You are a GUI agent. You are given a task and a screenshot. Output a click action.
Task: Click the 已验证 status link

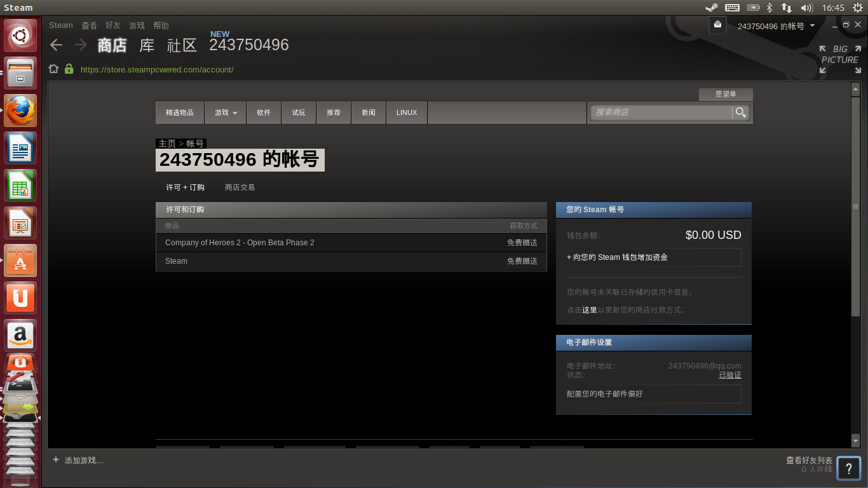click(730, 375)
